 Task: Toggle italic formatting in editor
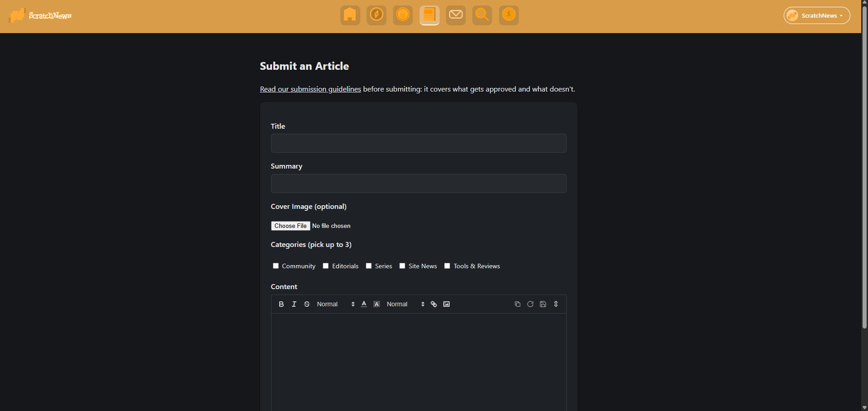point(294,304)
